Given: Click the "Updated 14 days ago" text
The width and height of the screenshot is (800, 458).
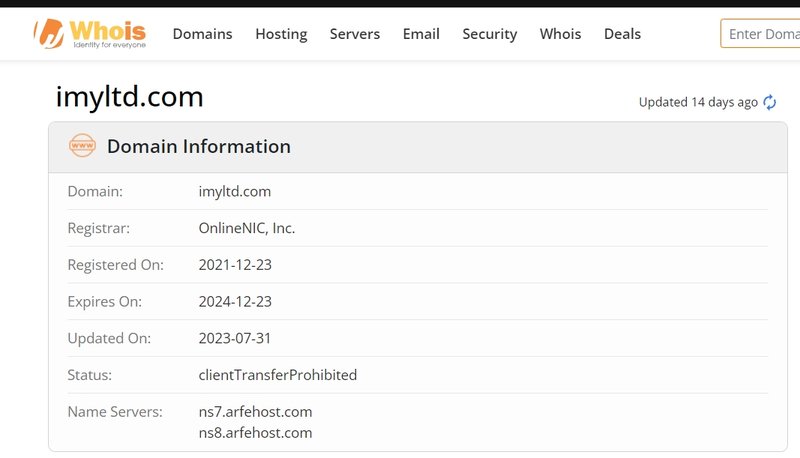Looking at the screenshot, I should click(698, 102).
